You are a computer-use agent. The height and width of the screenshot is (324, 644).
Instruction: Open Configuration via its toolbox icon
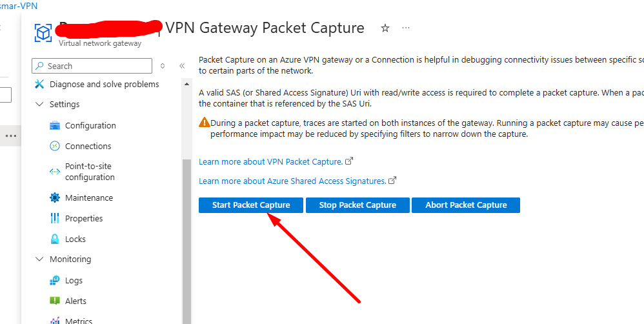[x=55, y=125]
